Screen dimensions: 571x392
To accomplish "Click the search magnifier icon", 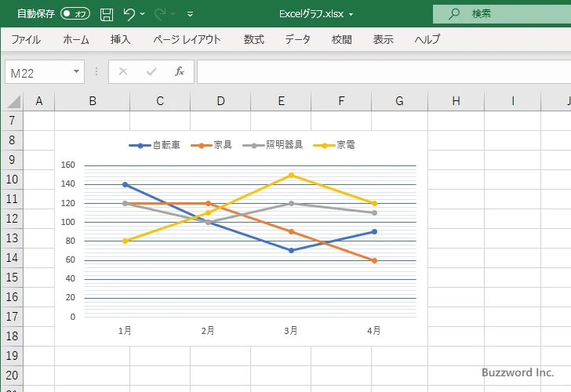I will [x=453, y=14].
